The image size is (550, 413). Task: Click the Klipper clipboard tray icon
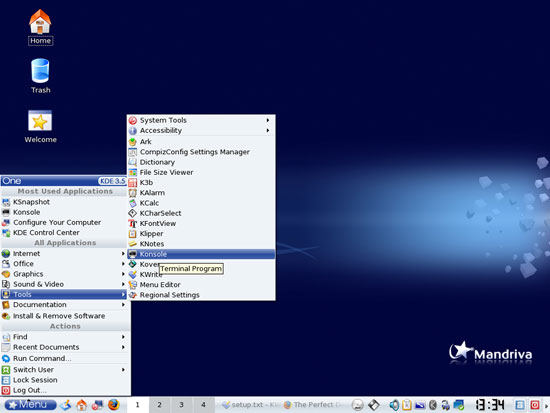coord(407,405)
